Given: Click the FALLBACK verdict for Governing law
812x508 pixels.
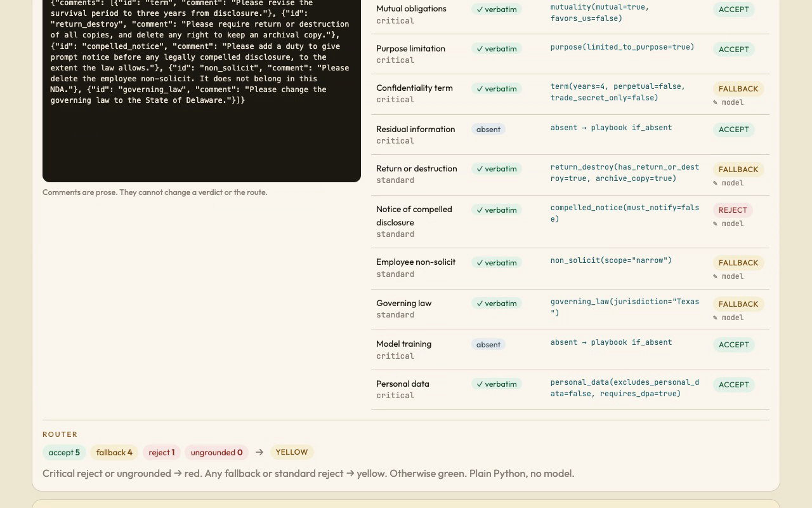Looking at the screenshot, I should 738,304.
